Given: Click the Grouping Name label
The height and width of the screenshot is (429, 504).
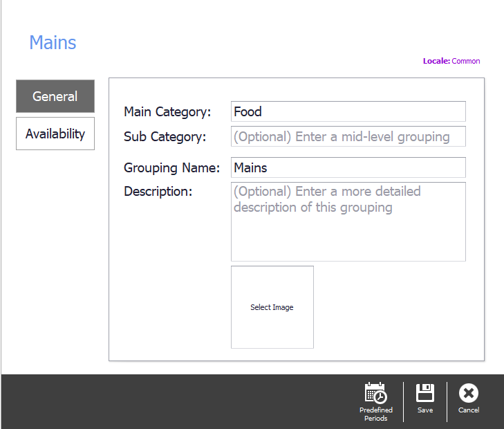Looking at the screenshot, I should 172,168.
